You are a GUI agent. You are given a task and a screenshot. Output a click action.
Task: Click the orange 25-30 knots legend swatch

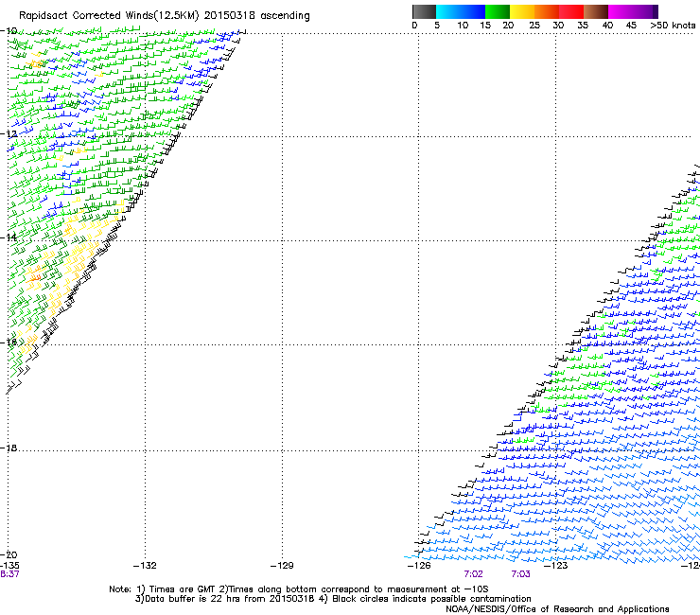point(547,11)
